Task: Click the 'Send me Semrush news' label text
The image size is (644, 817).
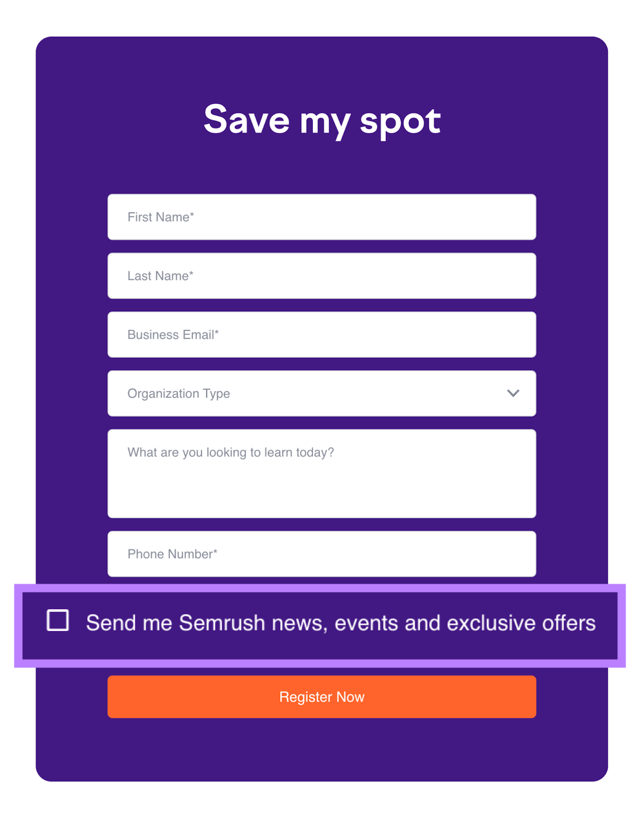Action: click(340, 622)
